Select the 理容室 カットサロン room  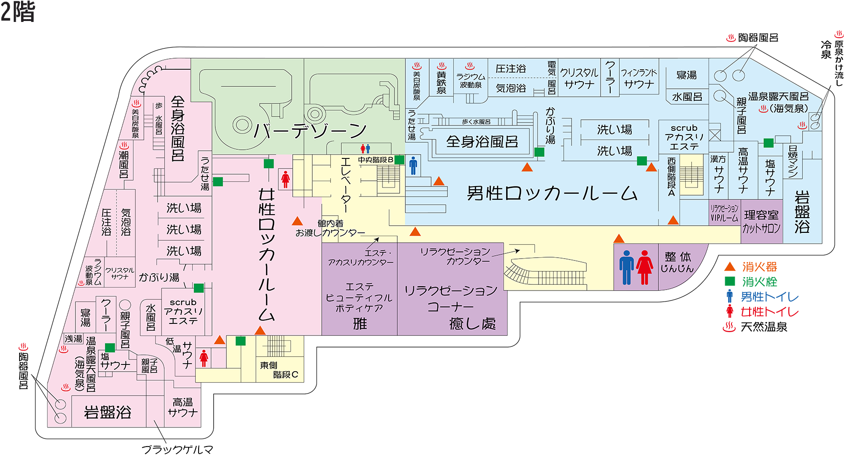tap(762, 221)
